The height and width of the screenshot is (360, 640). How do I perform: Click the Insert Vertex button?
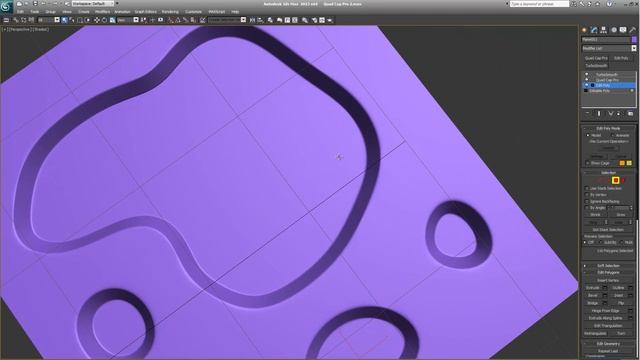click(x=608, y=280)
